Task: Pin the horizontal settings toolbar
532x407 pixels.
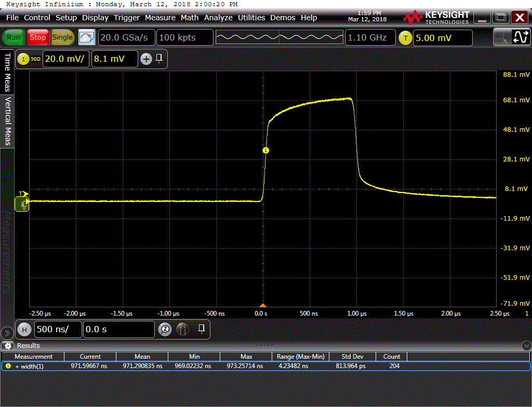Action: click(x=202, y=328)
